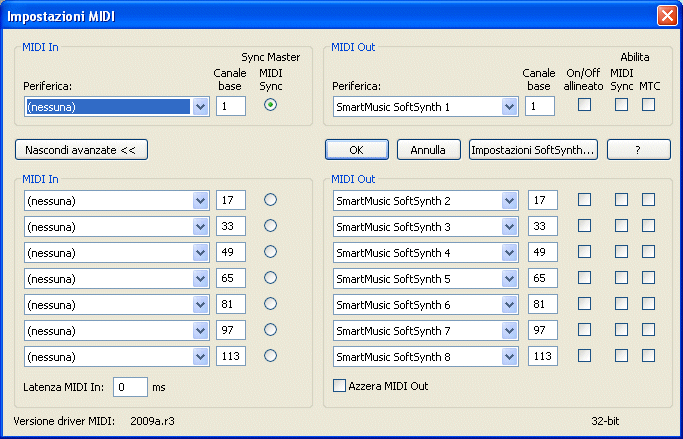Expand the SmartMusic SoftSynth 7 dropdown
The width and height of the screenshot is (683, 439).
point(426,331)
